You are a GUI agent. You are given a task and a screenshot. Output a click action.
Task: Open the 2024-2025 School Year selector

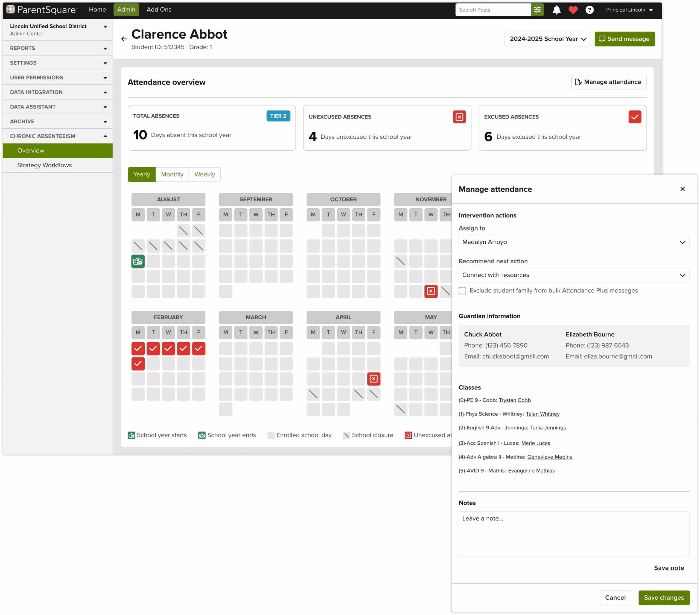(x=547, y=39)
